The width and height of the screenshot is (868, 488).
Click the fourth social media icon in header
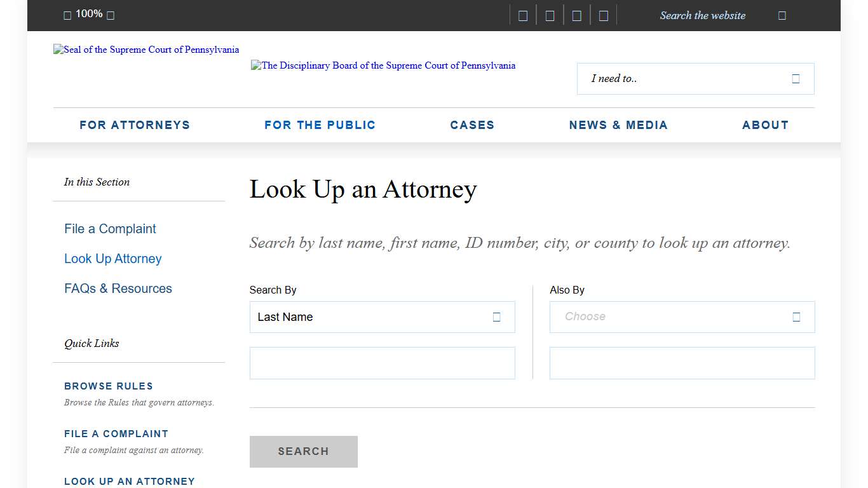602,15
